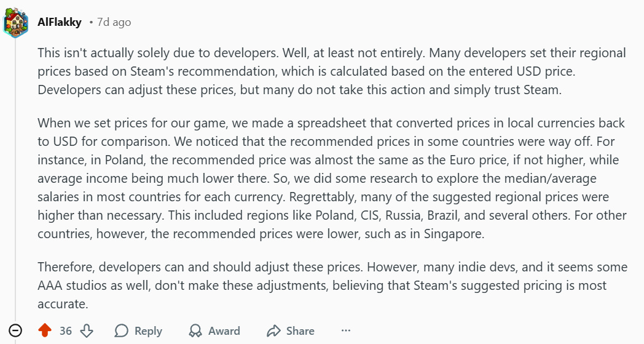Click the Share text label
This screenshot has width=644, height=344.
(300, 331)
